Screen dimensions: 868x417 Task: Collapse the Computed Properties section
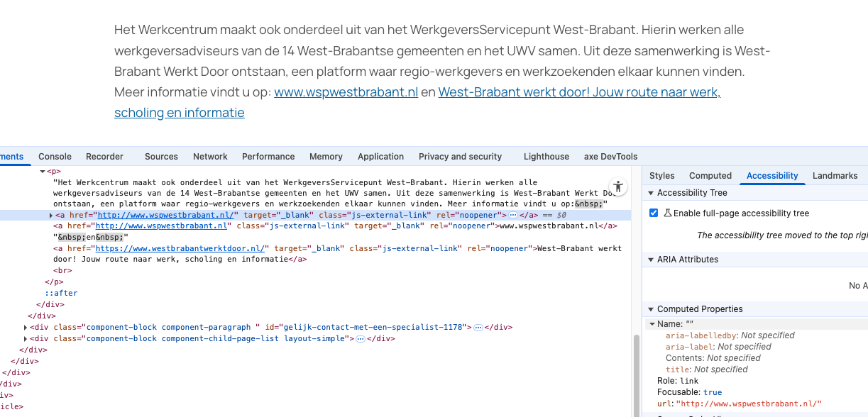click(x=651, y=308)
